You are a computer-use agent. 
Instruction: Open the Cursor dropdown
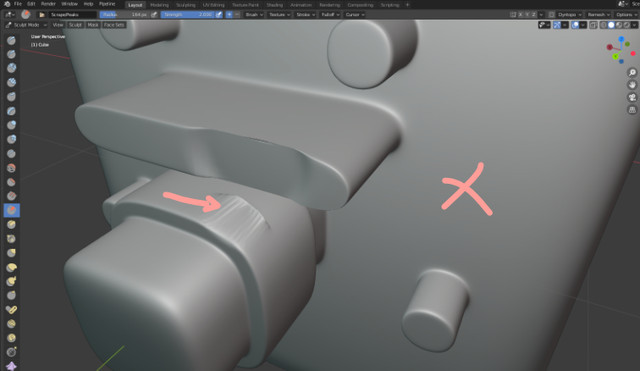click(355, 15)
